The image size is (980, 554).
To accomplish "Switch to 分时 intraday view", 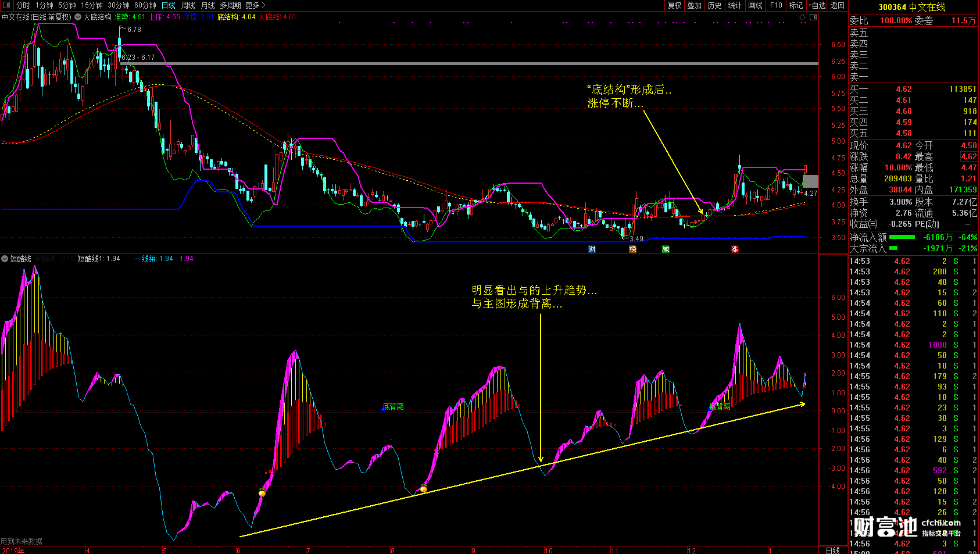I will pyautogui.click(x=23, y=5).
